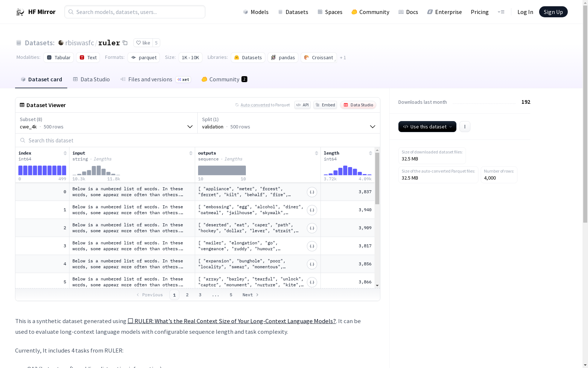Expand the JSON view for row 0 outputs
This screenshot has width=588, height=368.
coord(312,192)
